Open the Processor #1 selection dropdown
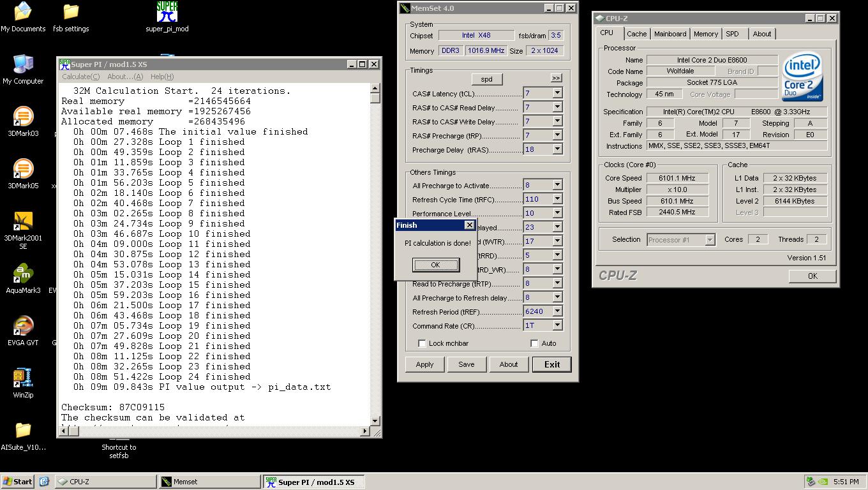 (x=710, y=240)
